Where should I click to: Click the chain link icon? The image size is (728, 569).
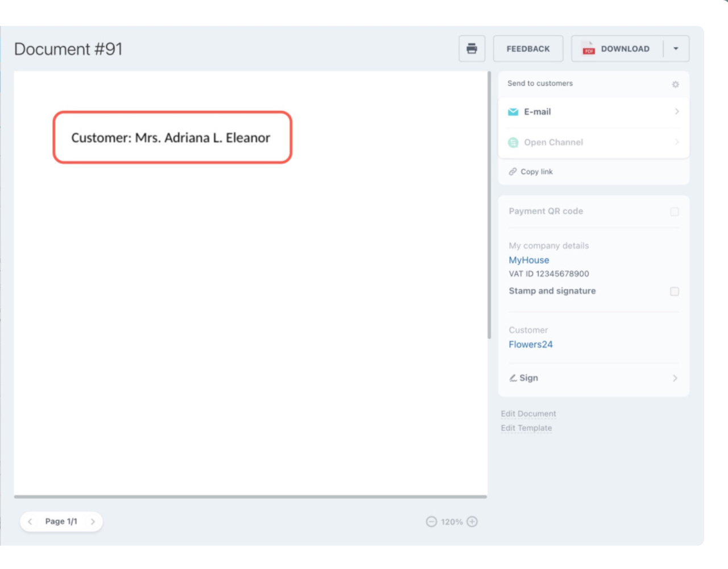click(x=513, y=172)
